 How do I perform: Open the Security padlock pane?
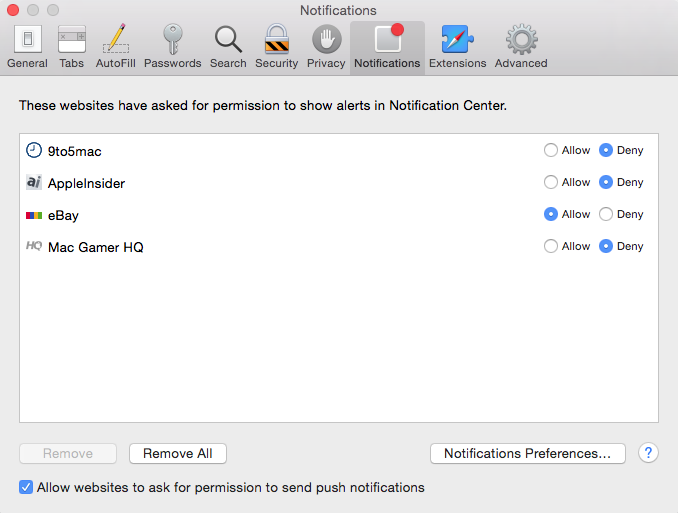click(276, 47)
